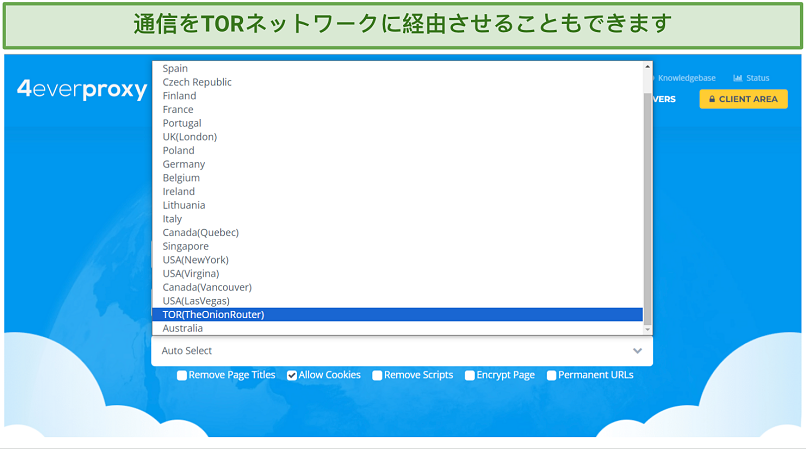The height and width of the screenshot is (449, 806).
Task: Choose Italy from the list
Action: (x=397, y=219)
